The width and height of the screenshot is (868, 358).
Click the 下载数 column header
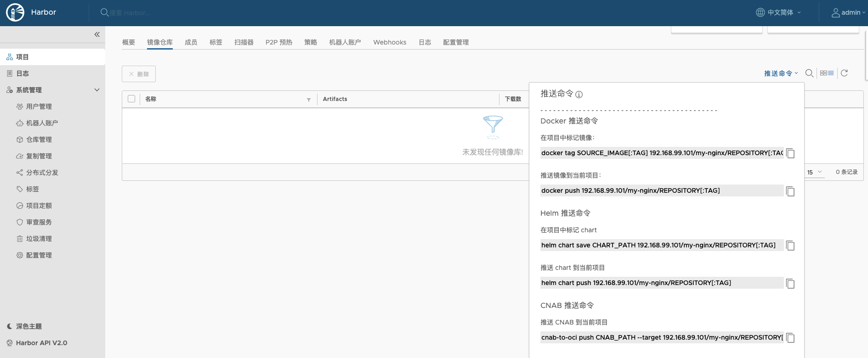tap(513, 99)
